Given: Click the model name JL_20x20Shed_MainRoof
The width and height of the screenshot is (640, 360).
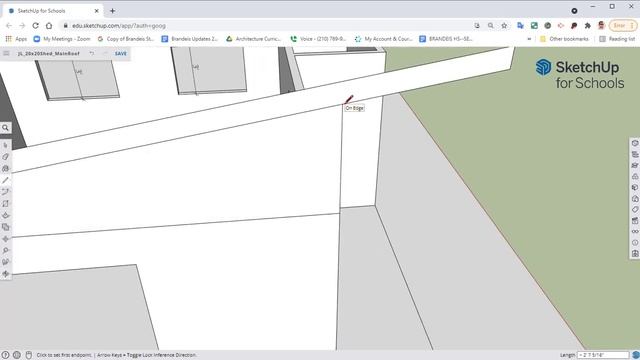Looking at the screenshot, I should [x=49, y=53].
